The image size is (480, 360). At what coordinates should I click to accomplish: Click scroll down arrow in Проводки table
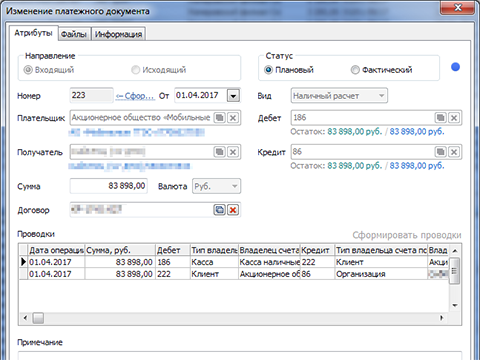(455, 305)
